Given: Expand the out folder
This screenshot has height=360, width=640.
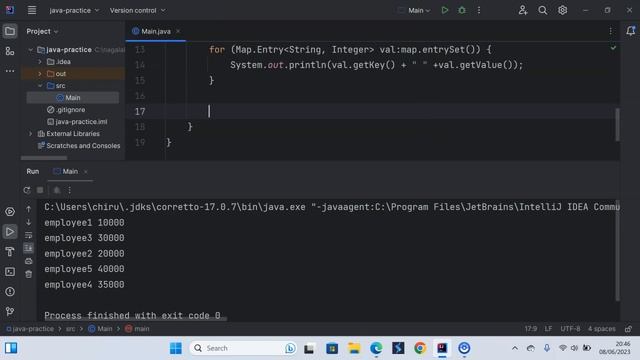Looking at the screenshot, I should click(40, 74).
